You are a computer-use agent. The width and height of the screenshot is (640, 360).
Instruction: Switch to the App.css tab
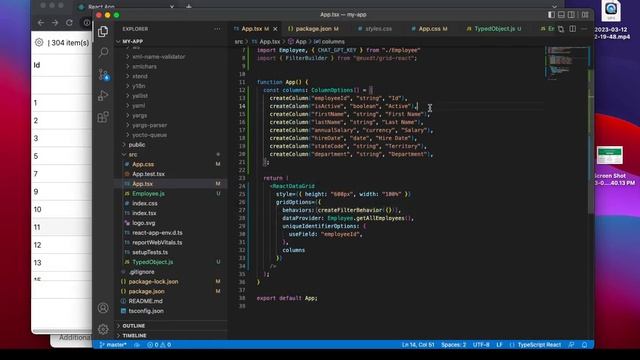click(x=433, y=29)
